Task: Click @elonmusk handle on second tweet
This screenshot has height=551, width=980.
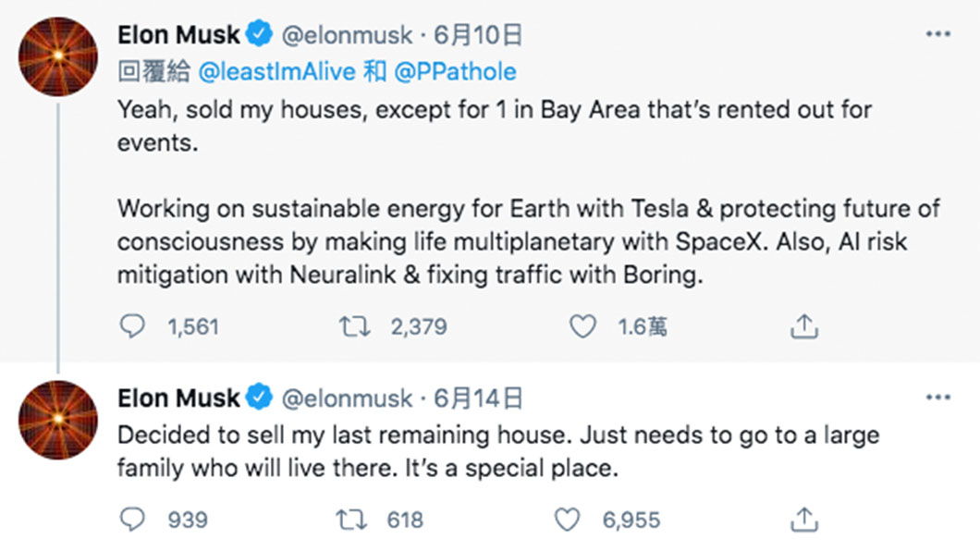Action: pos(347,398)
